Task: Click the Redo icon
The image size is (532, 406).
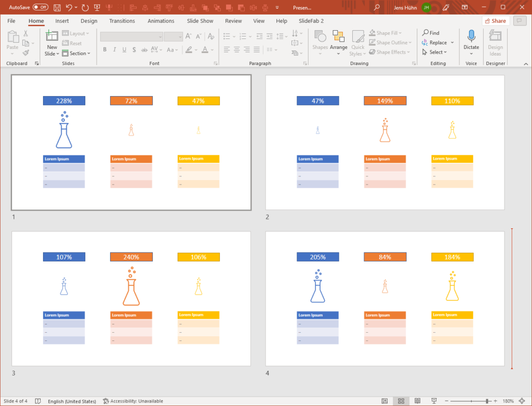Action: click(x=85, y=7)
